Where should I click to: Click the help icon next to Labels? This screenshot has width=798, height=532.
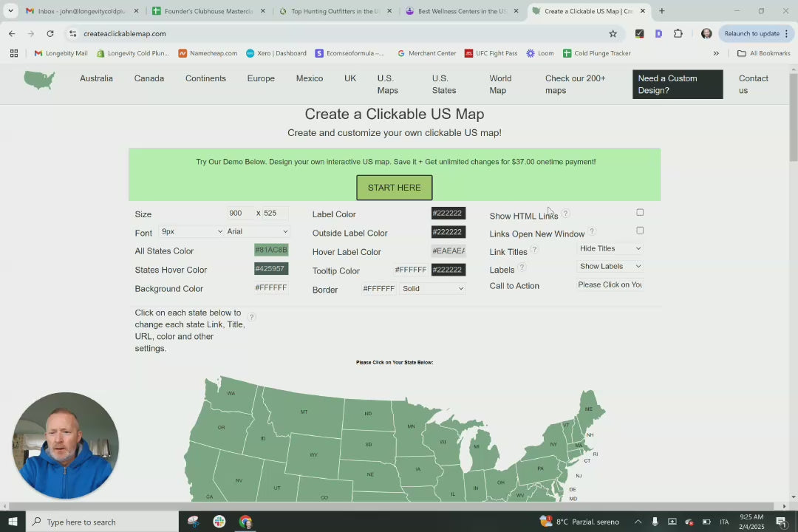click(522, 267)
